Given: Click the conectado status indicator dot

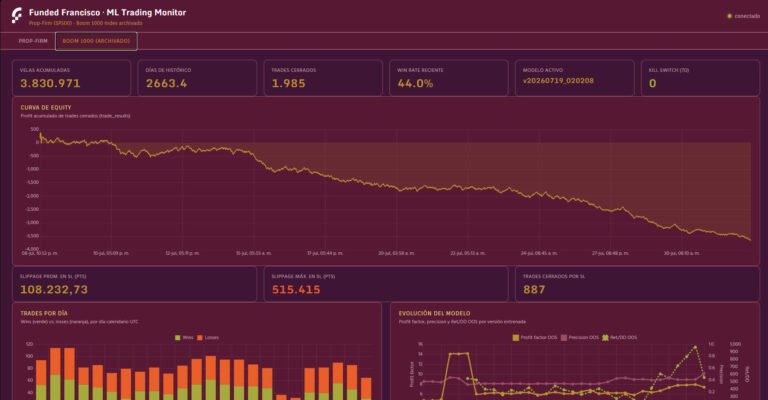Looking at the screenshot, I should (729, 16).
